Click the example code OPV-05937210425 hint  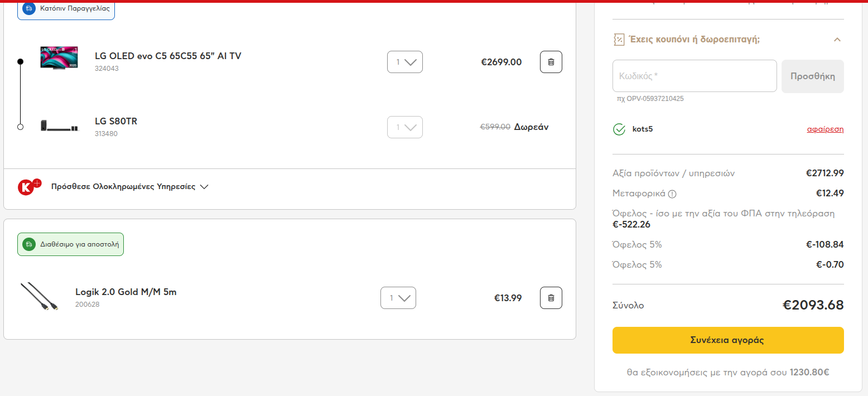[x=650, y=99]
